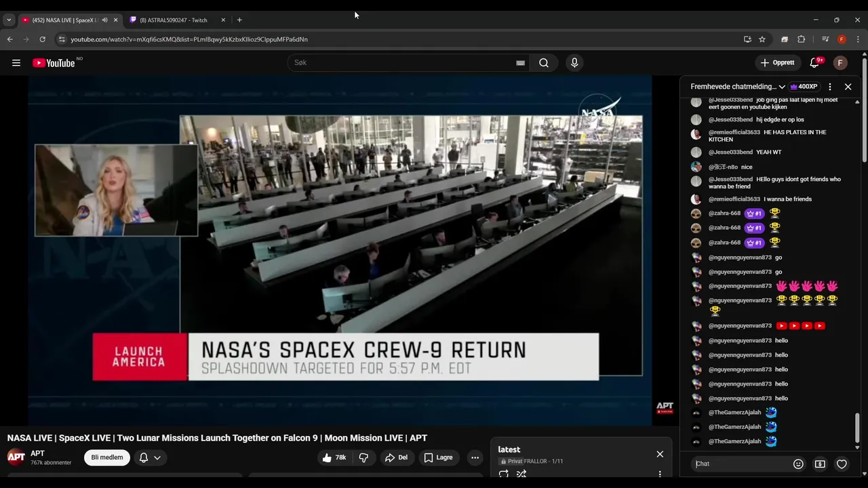
Task: Click the 'latest' playlist title
Action: [509, 449]
